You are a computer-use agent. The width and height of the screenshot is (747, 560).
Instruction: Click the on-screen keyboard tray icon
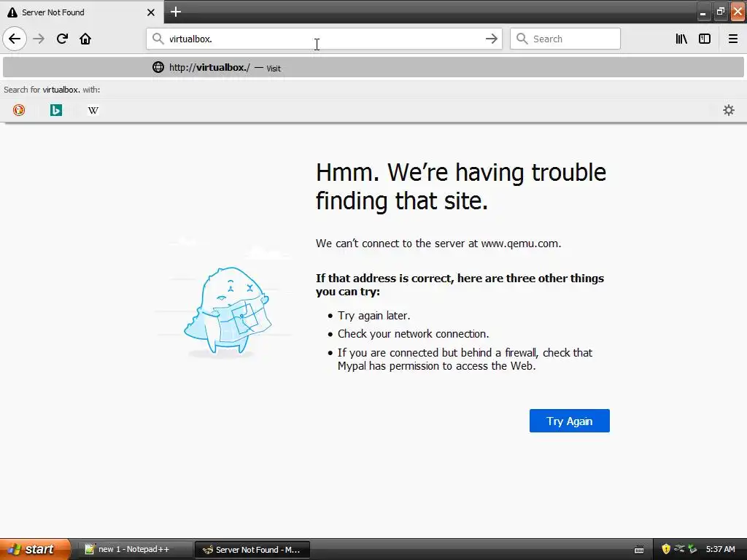pyautogui.click(x=639, y=550)
